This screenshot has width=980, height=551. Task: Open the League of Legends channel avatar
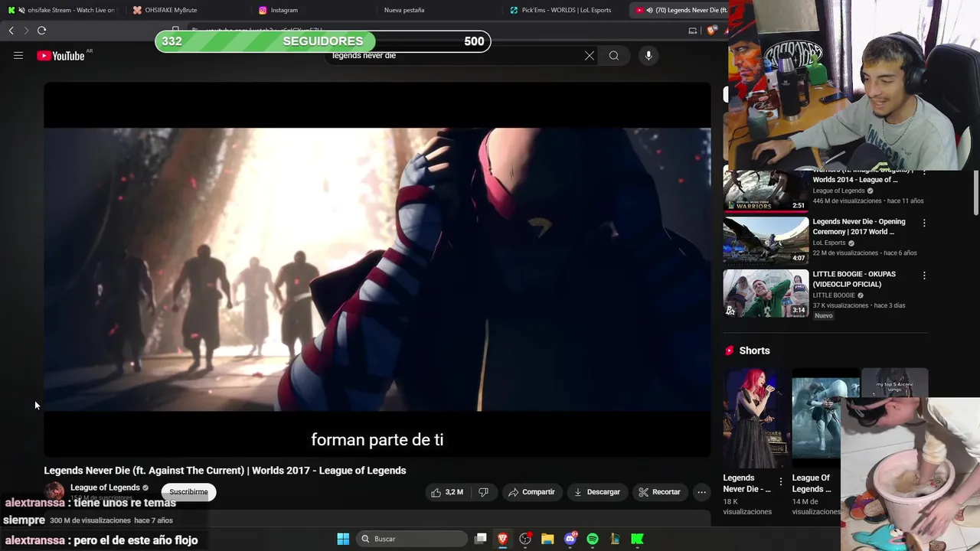[54, 492]
